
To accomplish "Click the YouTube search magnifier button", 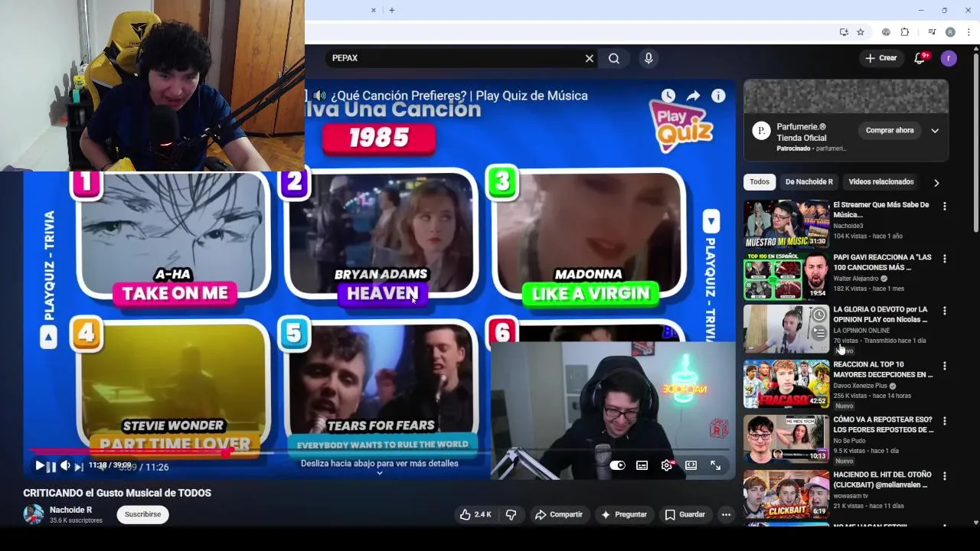I will point(614,58).
